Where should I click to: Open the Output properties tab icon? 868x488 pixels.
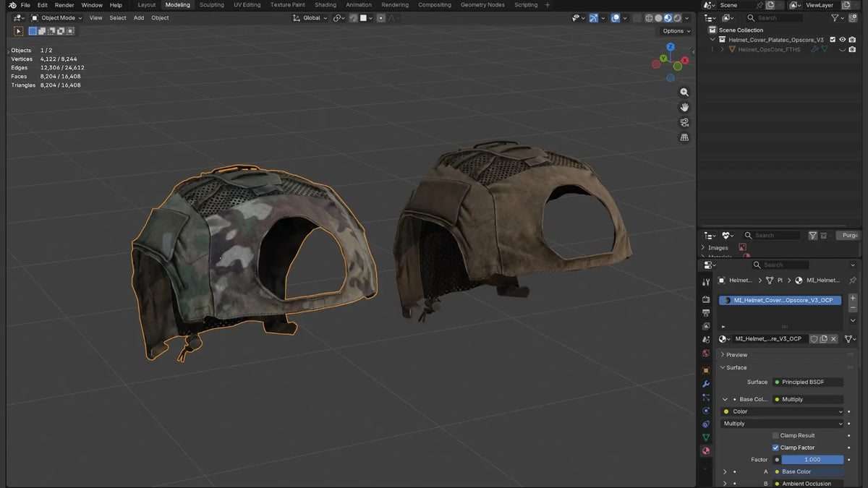pos(706,313)
